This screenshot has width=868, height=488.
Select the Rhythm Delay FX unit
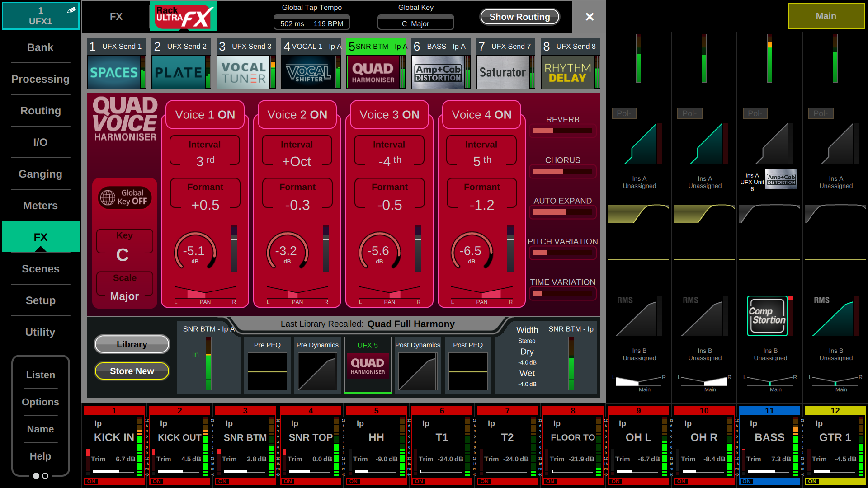click(x=568, y=72)
